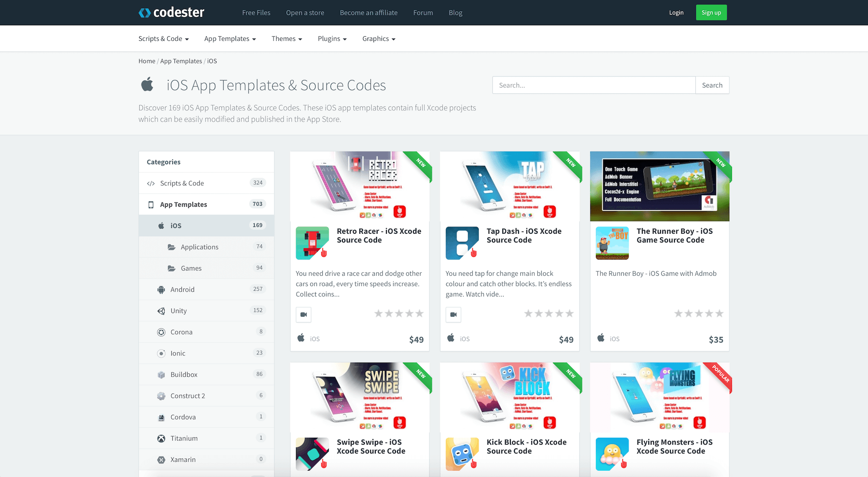The image size is (868, 477).
Task: Click The Runner Boy app icon
Action: coord(612,243)
